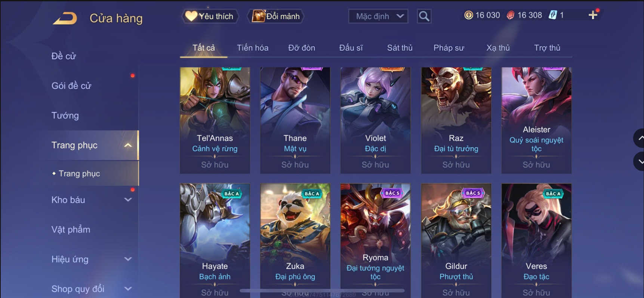Expand the Hiệu ứng sidebar section
The width and height of the screenshot is (644, 298).
point(128,259)
